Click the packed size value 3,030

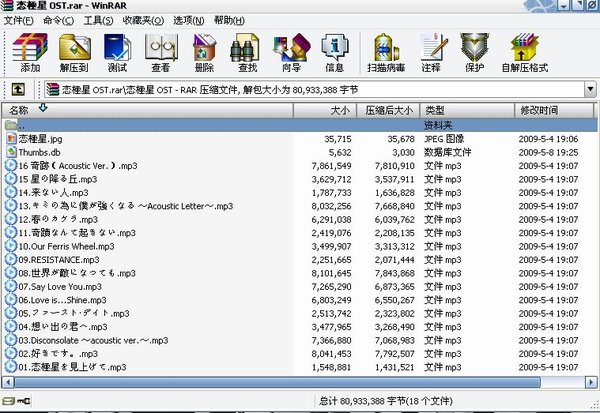403,152
